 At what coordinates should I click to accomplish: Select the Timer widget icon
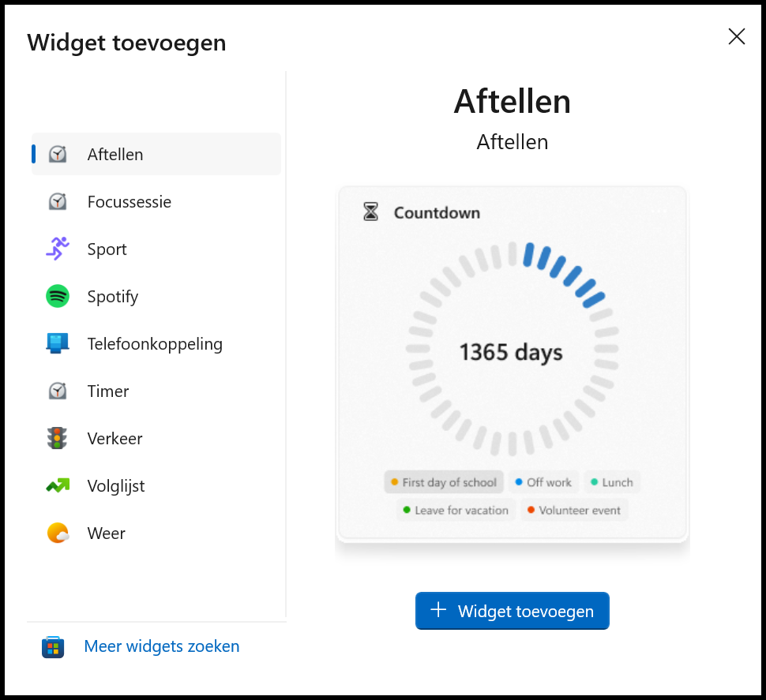coord(57,391)
